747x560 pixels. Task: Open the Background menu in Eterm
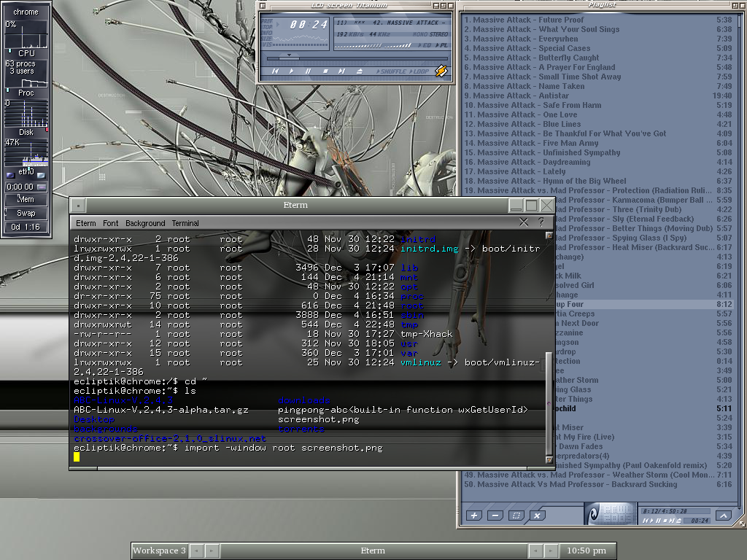tap(145, 223)
